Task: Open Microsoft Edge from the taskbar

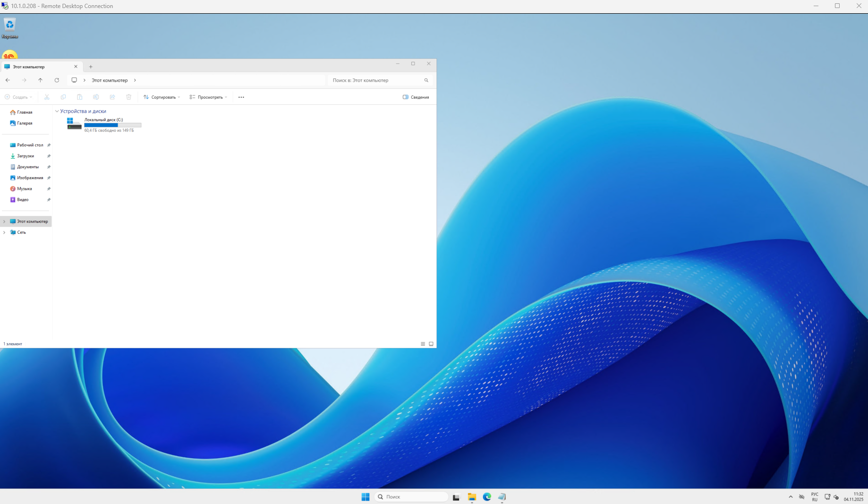Action: (487, 497)
